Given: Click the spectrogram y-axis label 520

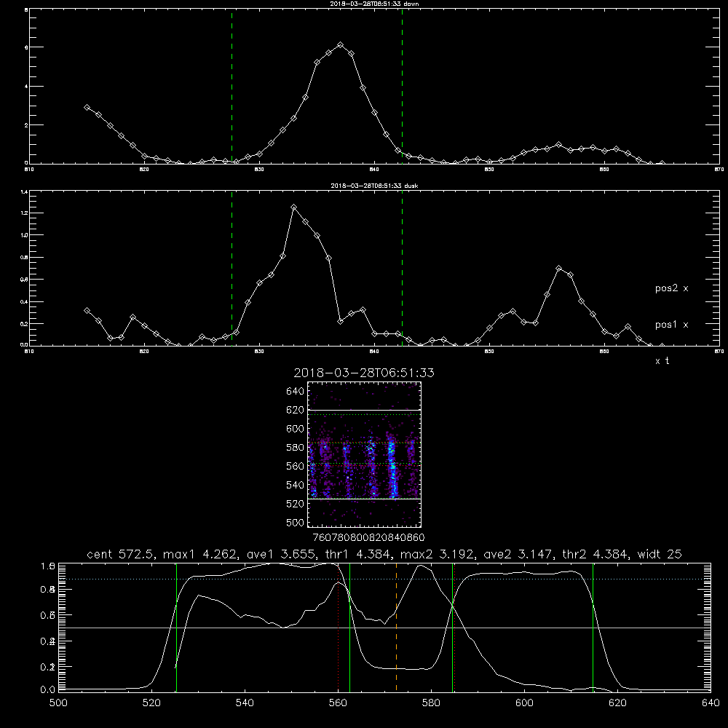Looking at the screenshot, I should pos(296,504).
